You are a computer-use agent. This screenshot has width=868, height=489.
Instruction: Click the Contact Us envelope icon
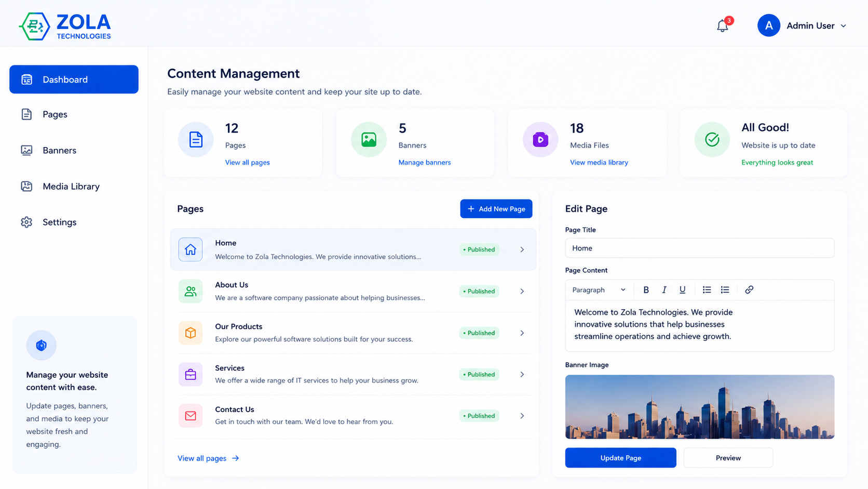(191, 416)
